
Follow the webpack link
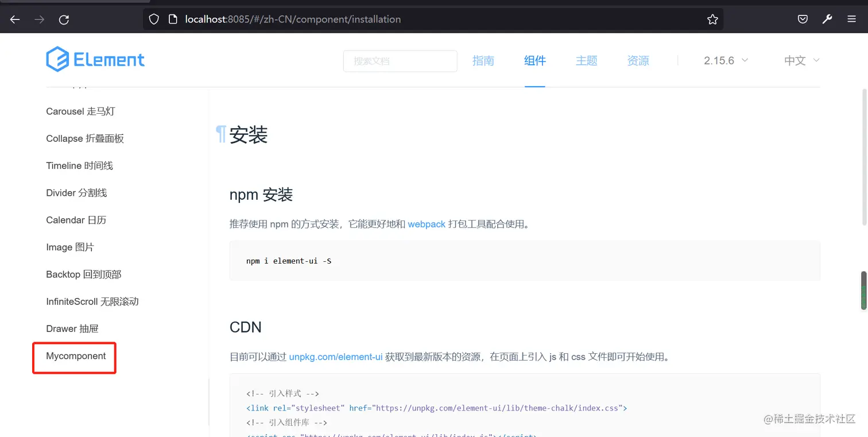click(x=427, y=224)
